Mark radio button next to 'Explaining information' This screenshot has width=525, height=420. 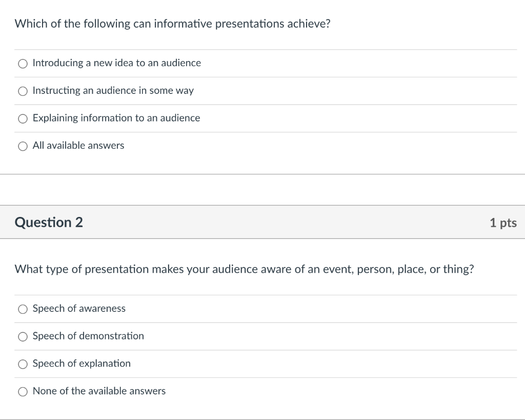23,119
